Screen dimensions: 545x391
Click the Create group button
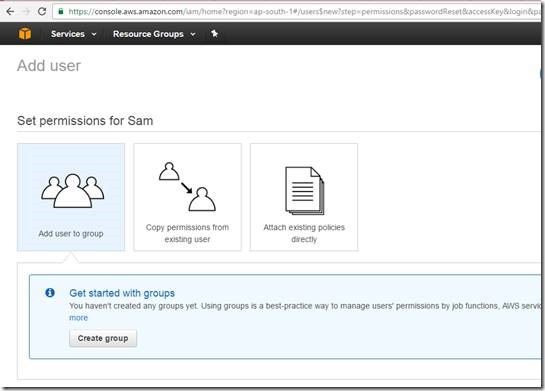(x=103, y=338)
